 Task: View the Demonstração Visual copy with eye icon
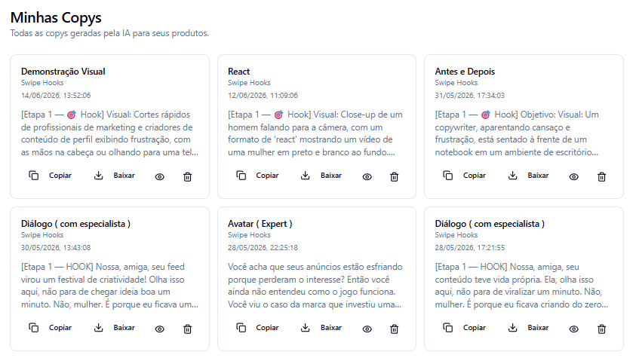(160, 177)
